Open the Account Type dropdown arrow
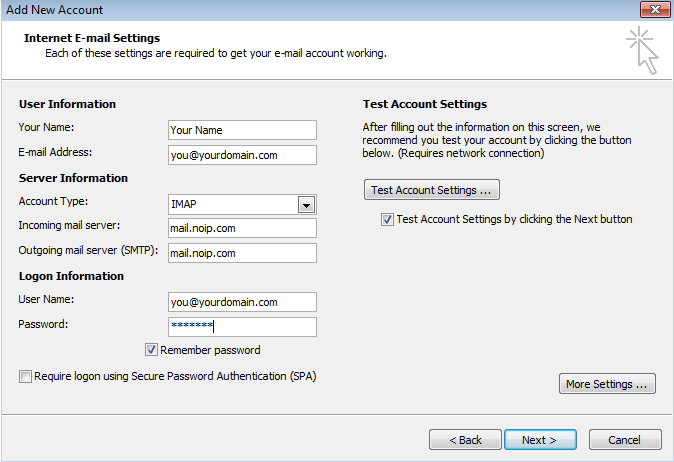674x462 pixels. (306, 205)
